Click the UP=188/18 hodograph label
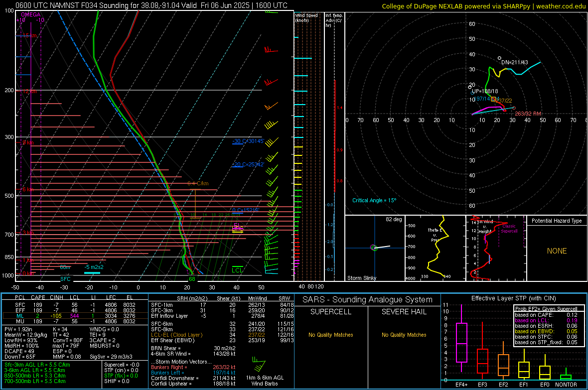588x390 pixels. pos(484,91)
